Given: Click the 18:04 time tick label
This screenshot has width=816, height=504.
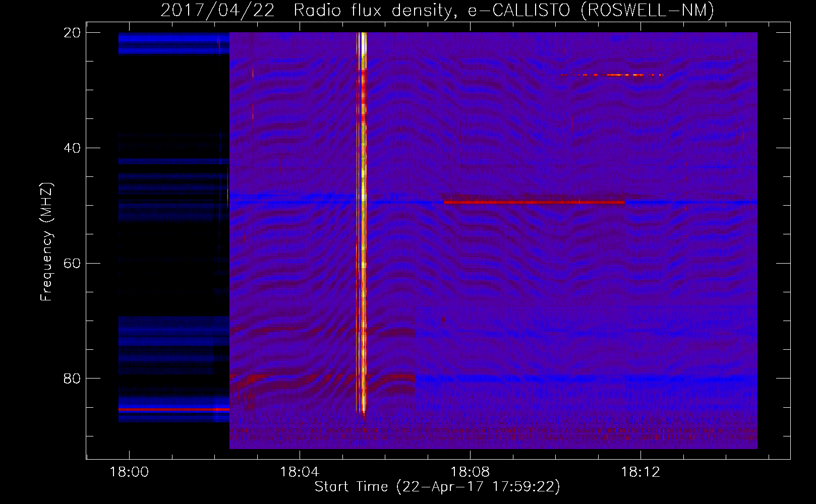Looking at the screenshot, I should pyautogui.click(x=300, y=472).
